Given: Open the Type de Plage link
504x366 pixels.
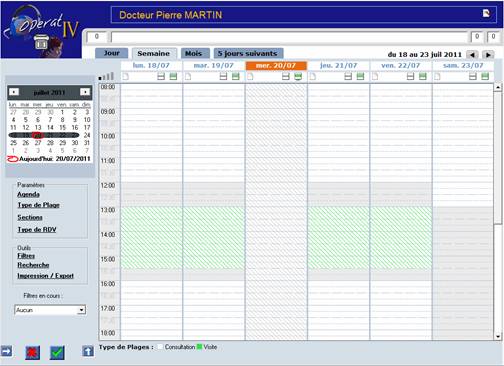Looking at the screenshot, I should pos(39,205).
